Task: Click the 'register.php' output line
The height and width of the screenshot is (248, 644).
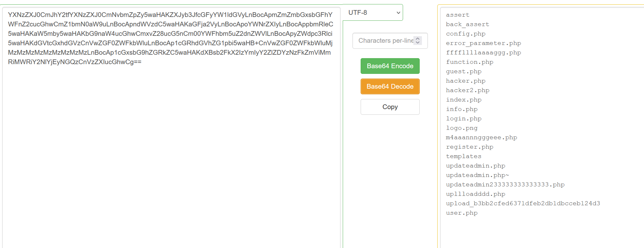Action: (x=470, y=147)
